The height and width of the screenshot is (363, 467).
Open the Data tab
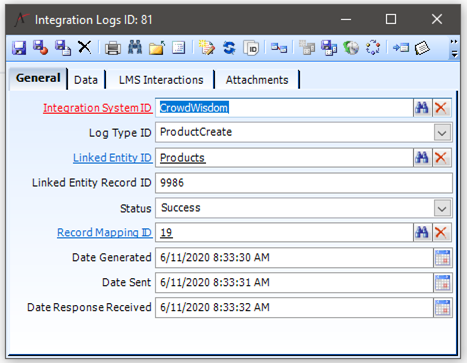pos(86,80)
